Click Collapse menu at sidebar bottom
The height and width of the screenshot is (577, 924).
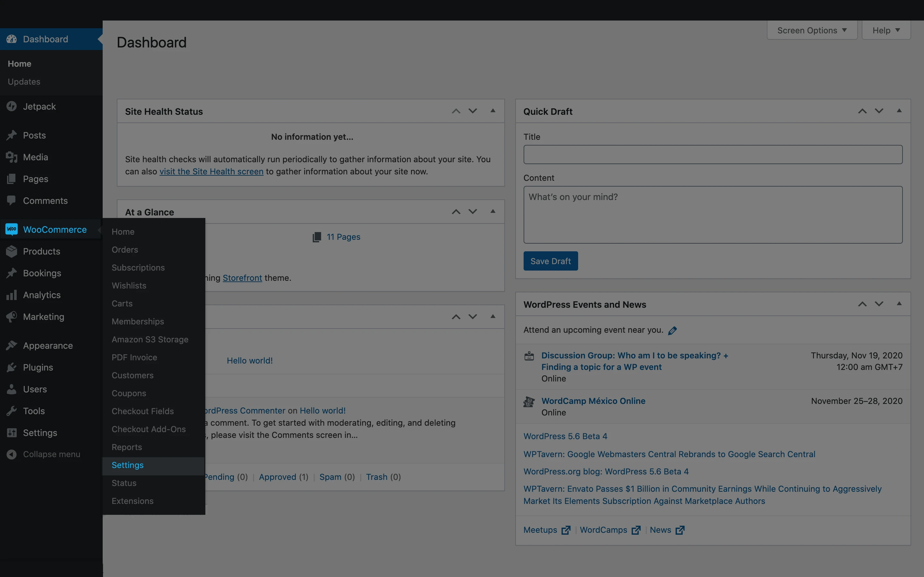51,454
